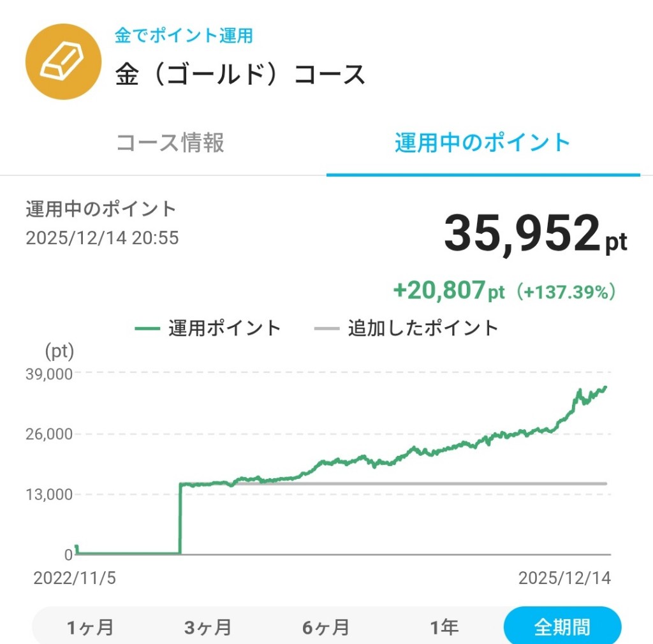Tap the 2025/12/14 20:55 timestamp
This screenshot has height=644, width=653.
click(102, 238)
